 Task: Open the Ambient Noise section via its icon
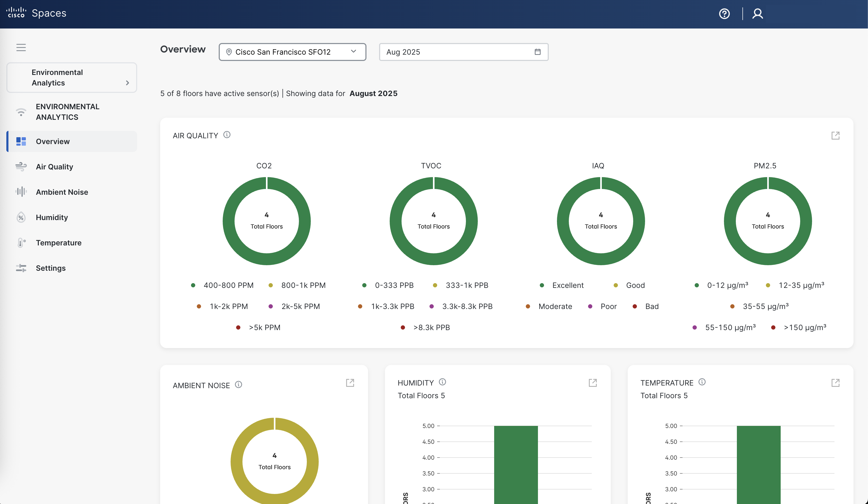pyautogui.click(x=21, y=192)
